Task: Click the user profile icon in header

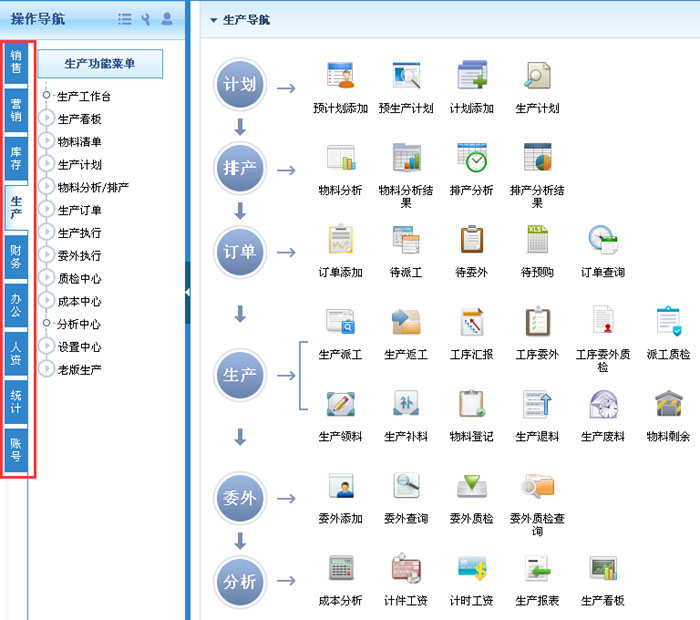Action: tap(167, 19)
